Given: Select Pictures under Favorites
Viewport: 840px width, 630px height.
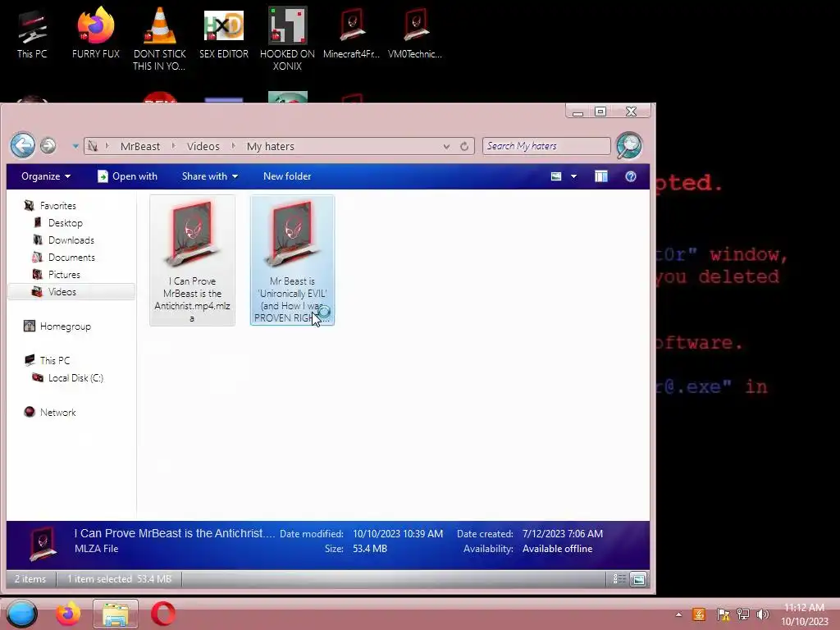Looking at the screenshot, I should click(57, 274).
